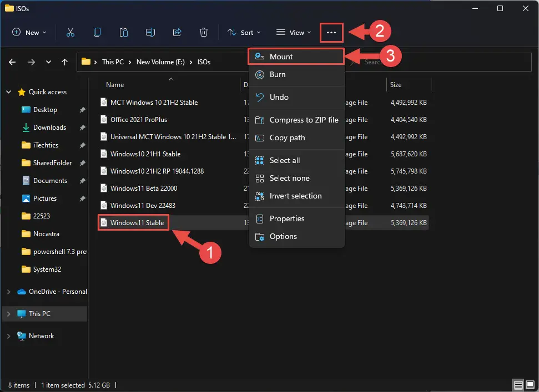
Task: Expand the Network node
Action: 8,336
